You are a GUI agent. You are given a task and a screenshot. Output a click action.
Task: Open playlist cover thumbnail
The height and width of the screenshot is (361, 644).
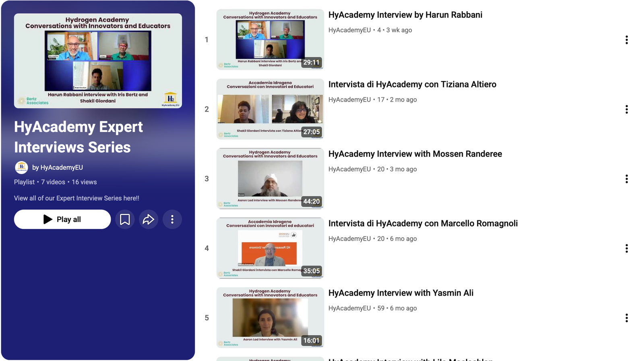point(98,61)
